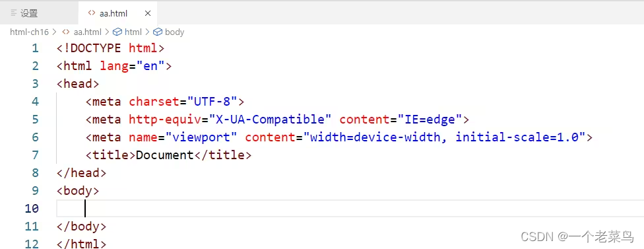Click the cube icon beside body breadcrumb
644x249 pixels.
158,32
